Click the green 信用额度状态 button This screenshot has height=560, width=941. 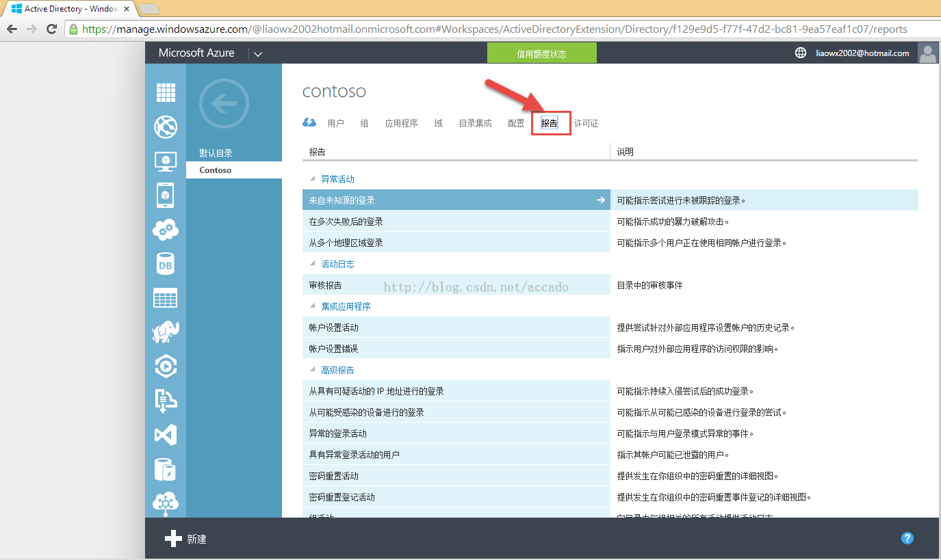pyautogui.click(x=541, y=53)
